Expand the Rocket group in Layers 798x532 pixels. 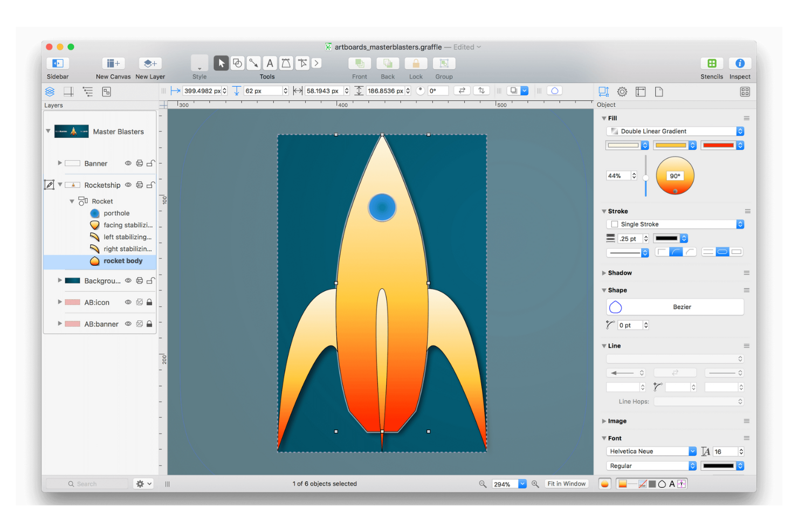pos(72,201)
